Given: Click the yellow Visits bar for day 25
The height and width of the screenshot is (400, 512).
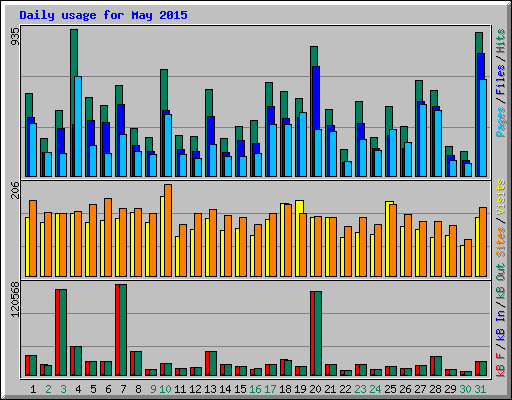Looking at the screenshot, I should tap(388, 239).
